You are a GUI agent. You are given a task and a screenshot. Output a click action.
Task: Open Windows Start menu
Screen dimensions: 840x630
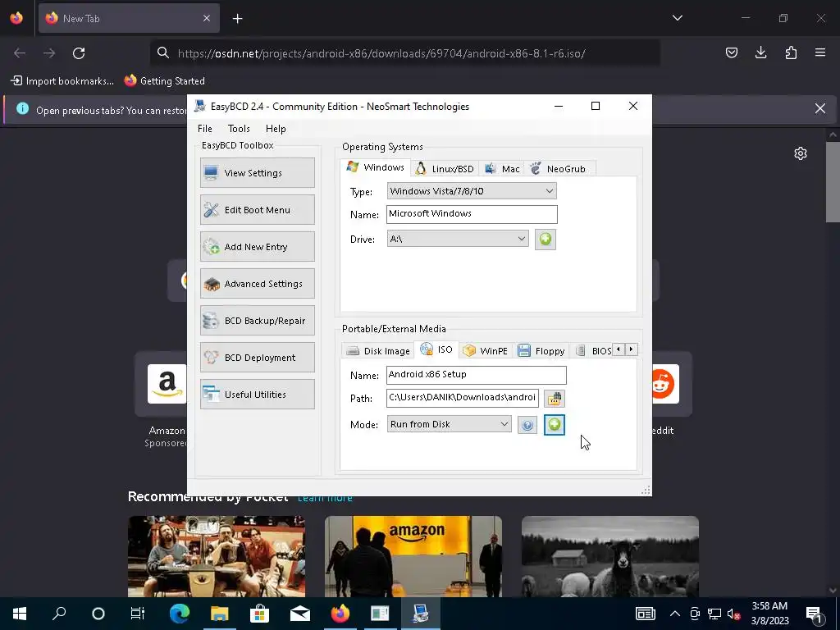tap(20, 614)
